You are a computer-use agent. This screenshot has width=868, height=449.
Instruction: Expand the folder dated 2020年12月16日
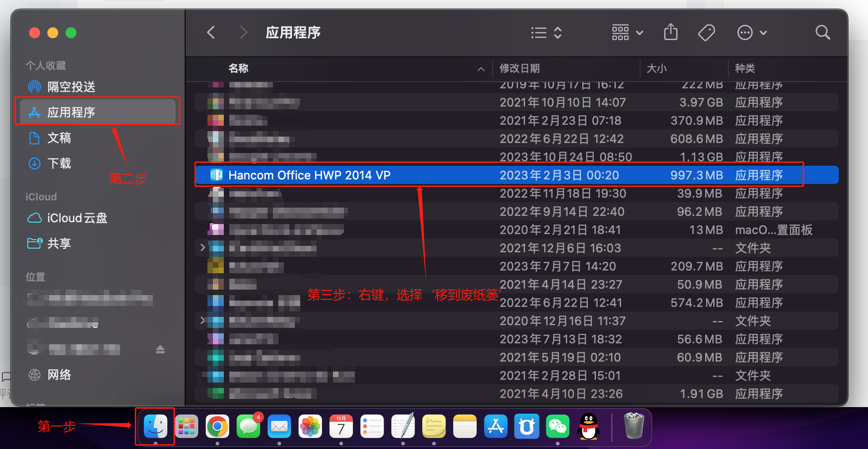pyautogui.click(x=203, y=321)
